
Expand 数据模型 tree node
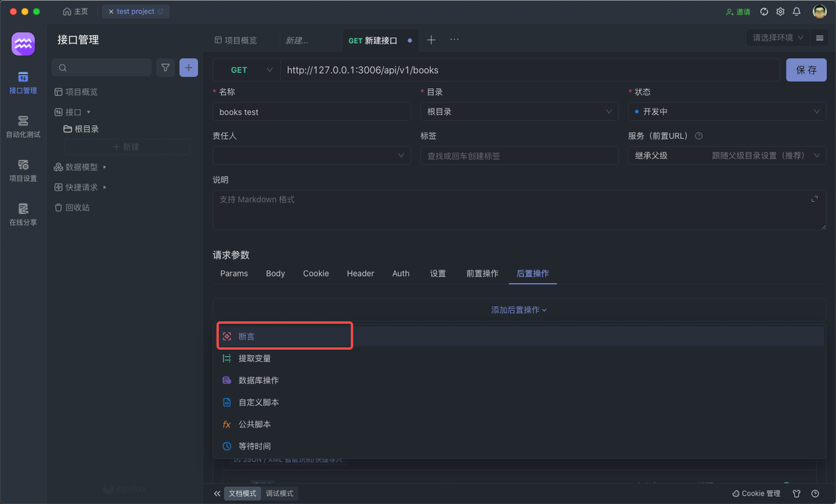tap(104, 167)
